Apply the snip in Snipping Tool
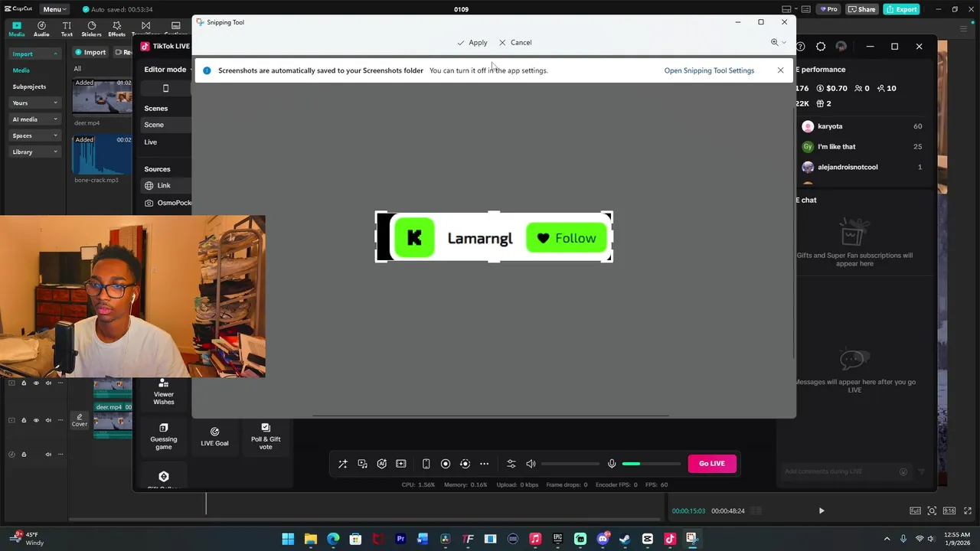The image size is (980, 551). [x=472, y=43]
